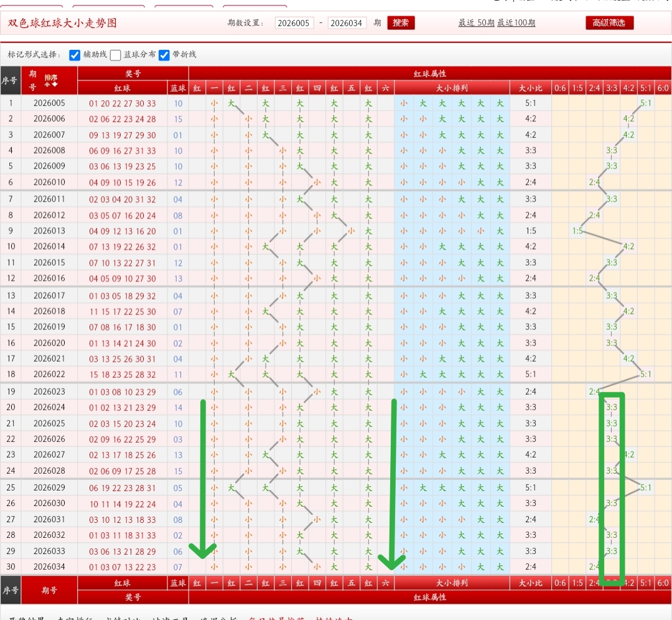This screenshot has width=672, height=620.
Task: Click the 蓝球 column header at top
Action: coord(178,88)
